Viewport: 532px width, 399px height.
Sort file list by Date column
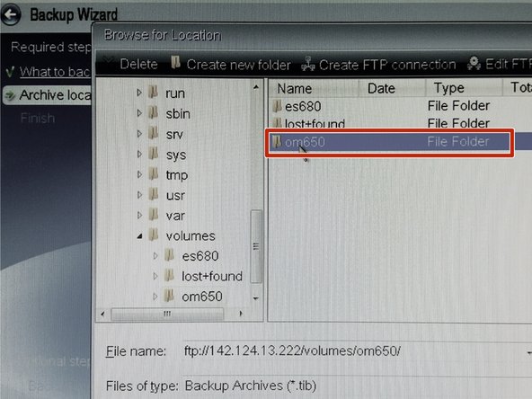pyautogui.click(x=392, y=89)
